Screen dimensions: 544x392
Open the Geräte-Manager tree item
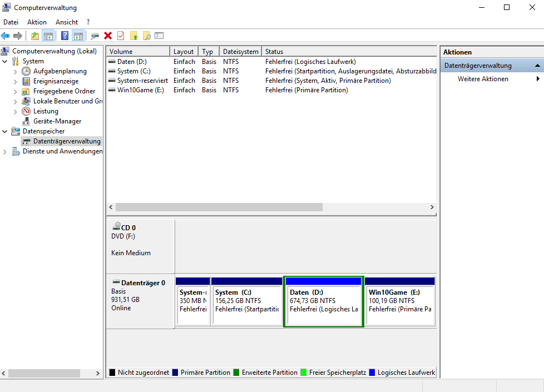[x=57, y=121]
